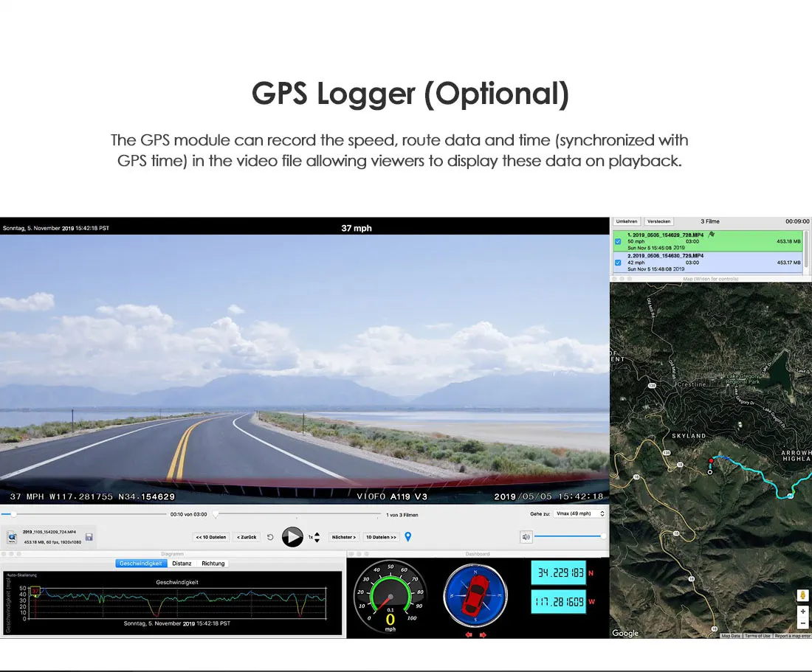Click the red car compass widget
The height and width of the screenshot is (672, 812).
coord(475,595)
